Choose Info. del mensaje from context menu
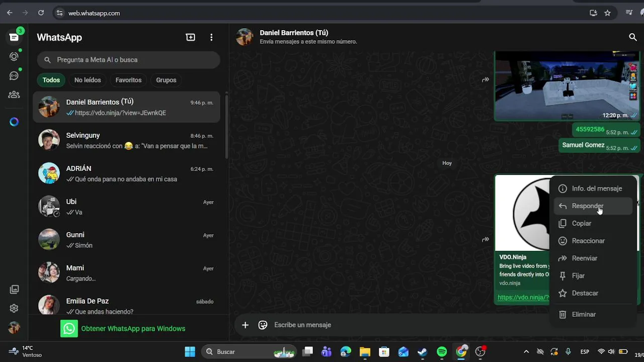Screen dimensions: 644x362 coord(593,189)
